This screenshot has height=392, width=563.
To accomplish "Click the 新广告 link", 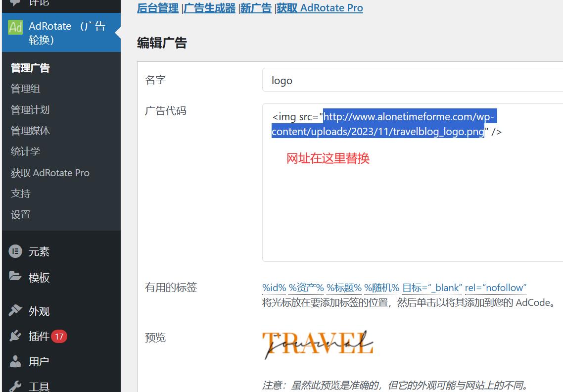I will click(x=256, y=8).
